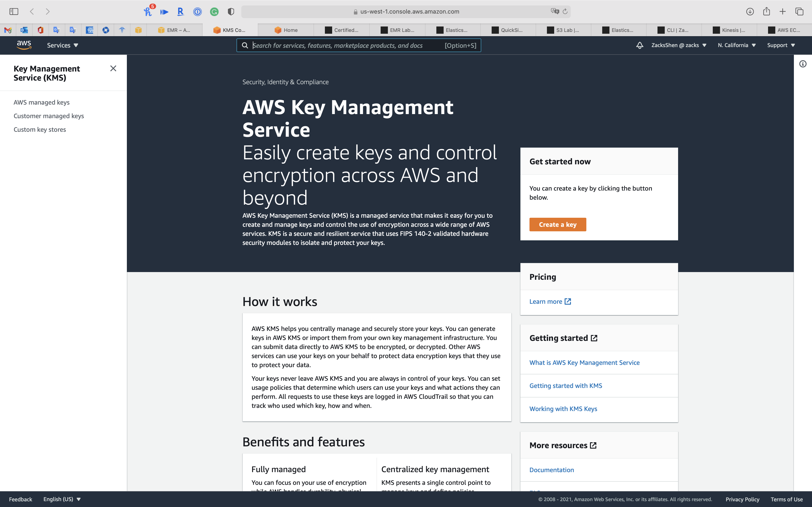Image resolution: width=812 pixels, height=507 pixels.
Task: Show the tab overview icon
Action: [x=799, y=11]
